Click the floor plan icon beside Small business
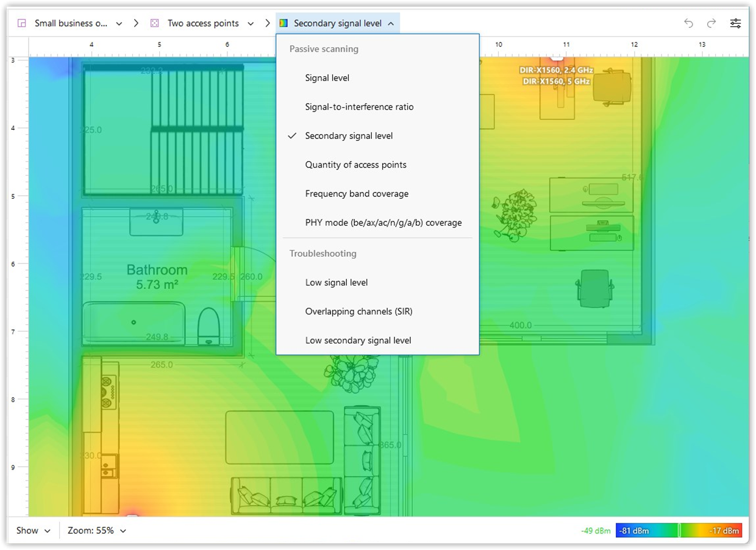 22,23
